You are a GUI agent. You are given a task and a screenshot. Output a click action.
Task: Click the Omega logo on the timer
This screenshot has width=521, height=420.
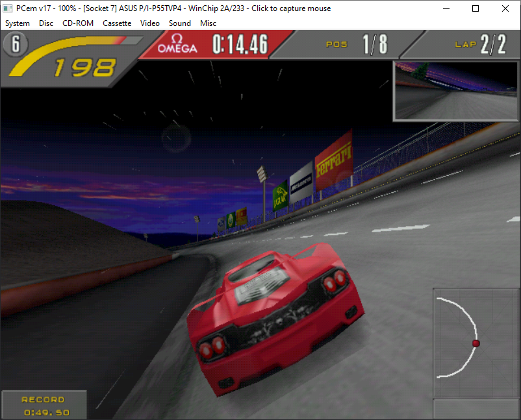(x=177, y=44)
